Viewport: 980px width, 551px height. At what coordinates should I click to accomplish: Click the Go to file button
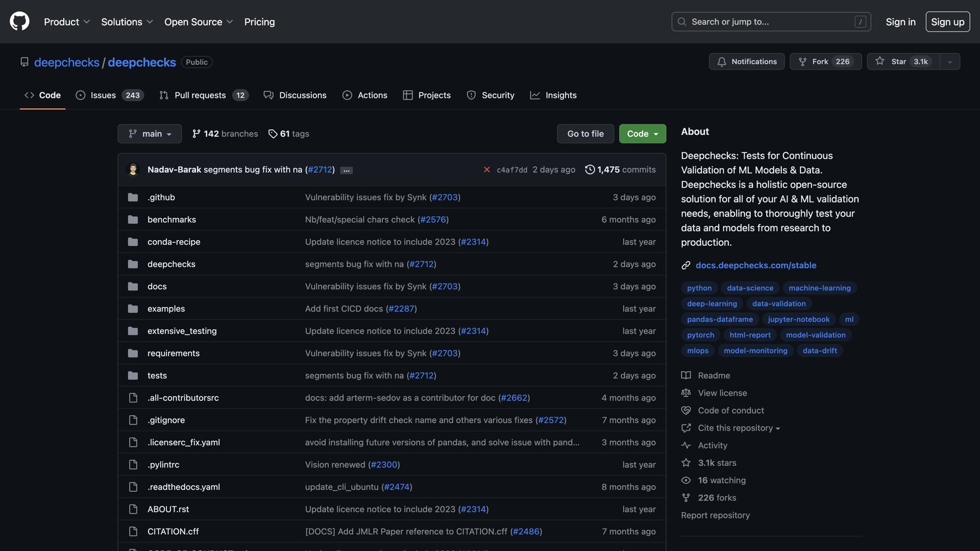[x=585, y=134]
